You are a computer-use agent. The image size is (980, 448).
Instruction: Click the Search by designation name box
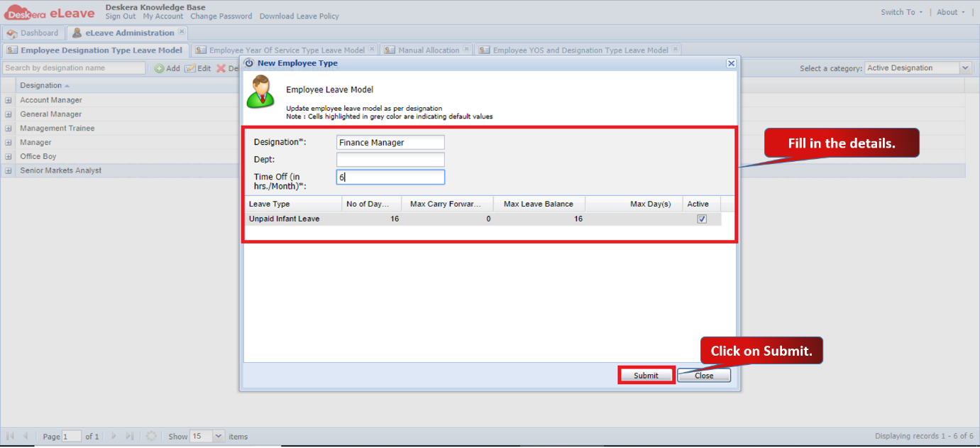pyautogui.click(x=74, y=68)
